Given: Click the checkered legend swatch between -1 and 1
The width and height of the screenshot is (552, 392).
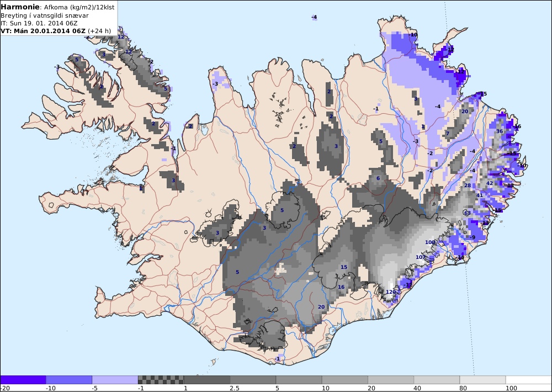Looking at the screenshot, I should click(161, 380).
